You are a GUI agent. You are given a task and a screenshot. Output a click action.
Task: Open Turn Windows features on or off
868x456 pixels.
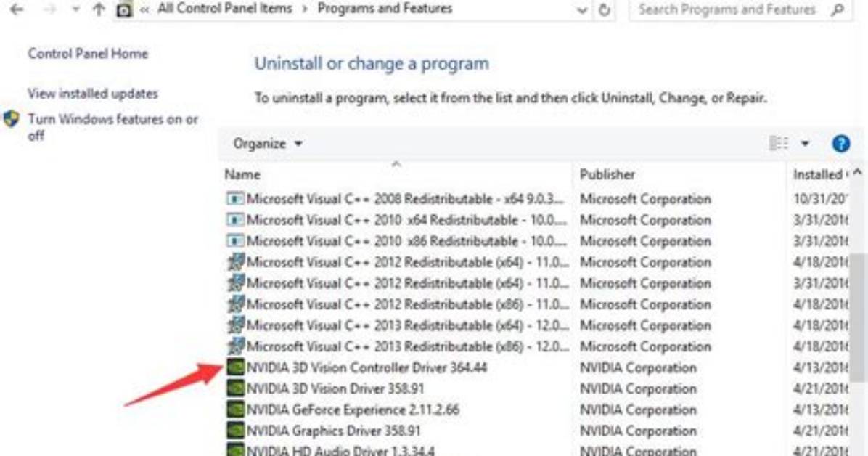pos(112,127)
